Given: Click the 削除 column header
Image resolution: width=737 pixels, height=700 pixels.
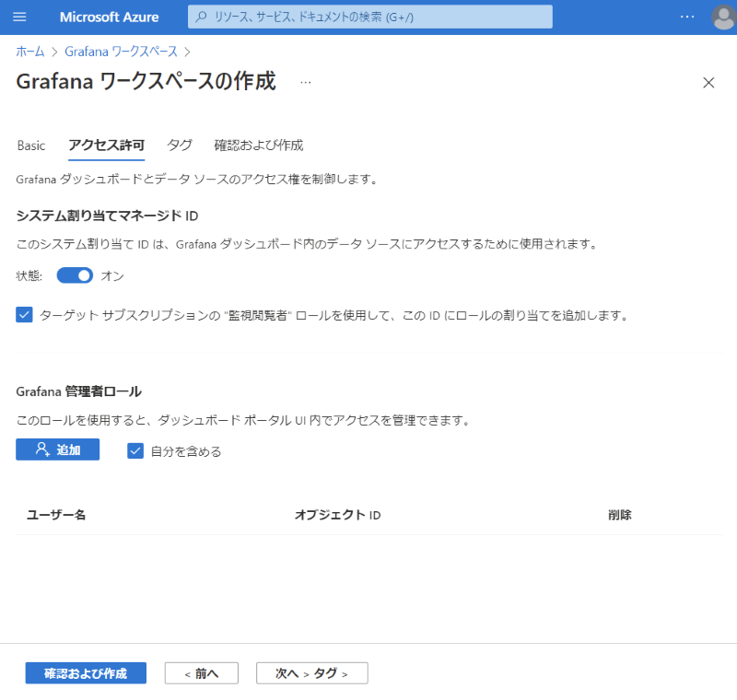Looking at the screenshot, I should click(x=619, y=515).
